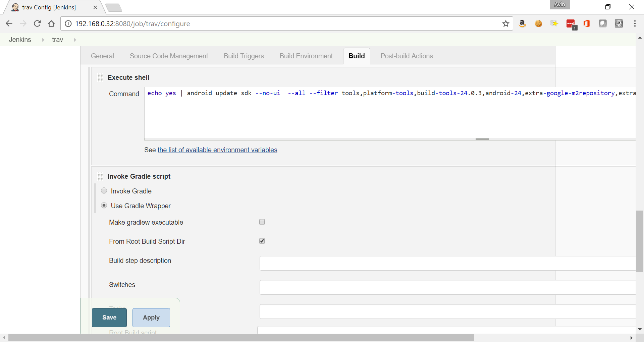
Task: Click the horizontal scrollbar thumb
Action: click(x=241, y=338)
